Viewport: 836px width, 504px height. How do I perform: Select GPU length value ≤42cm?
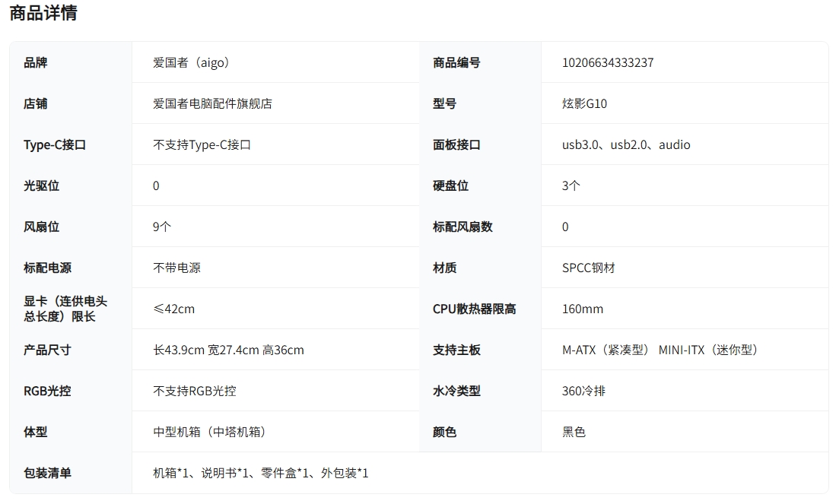tap(173, 309)
